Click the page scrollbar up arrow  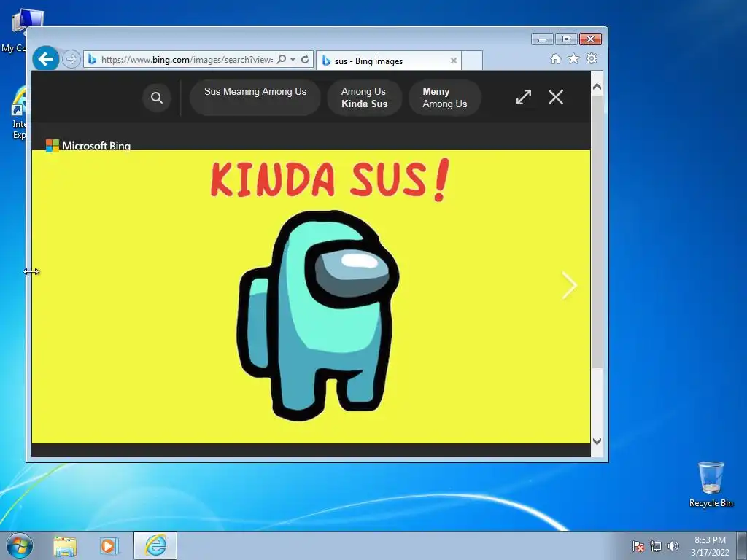click(597, 87)
